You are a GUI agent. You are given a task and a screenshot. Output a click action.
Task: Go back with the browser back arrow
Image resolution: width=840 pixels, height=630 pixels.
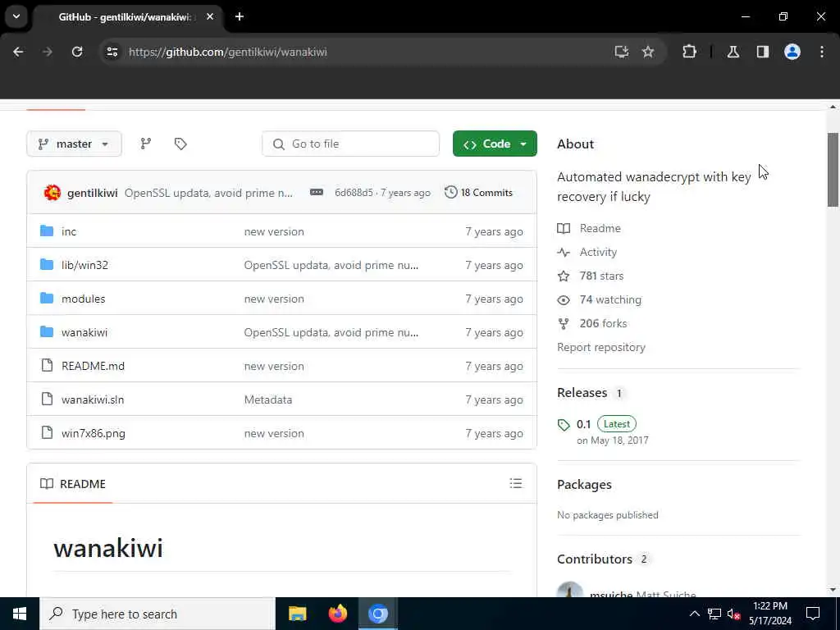18,52
